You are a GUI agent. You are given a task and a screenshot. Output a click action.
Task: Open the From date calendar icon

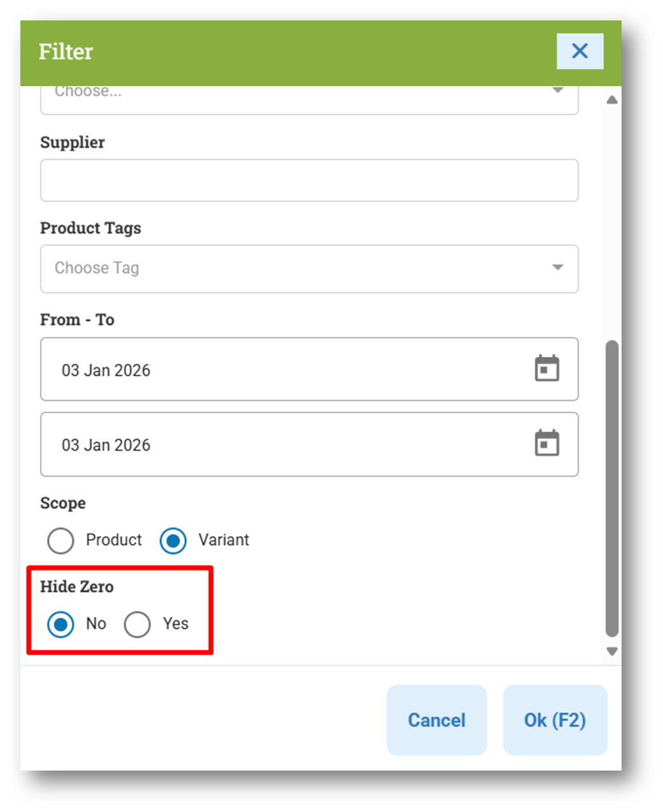pyautogui.click(x=546, y=368)
